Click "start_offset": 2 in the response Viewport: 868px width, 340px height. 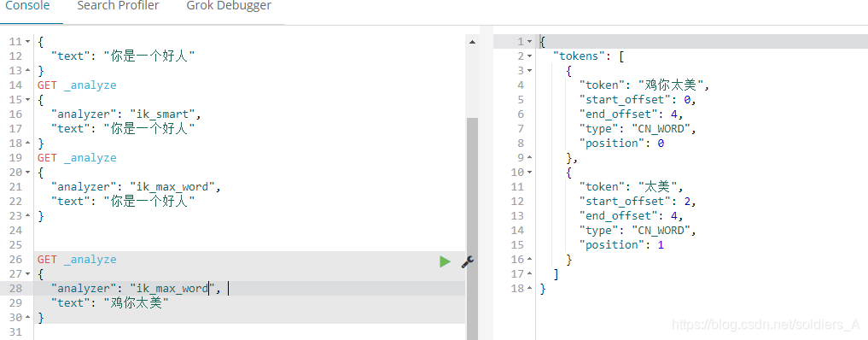637,202
